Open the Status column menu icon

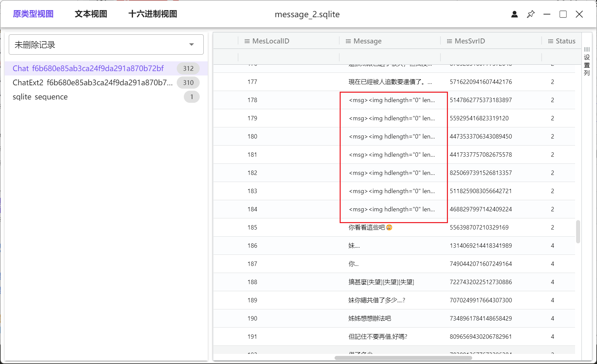tap(550, 41)
